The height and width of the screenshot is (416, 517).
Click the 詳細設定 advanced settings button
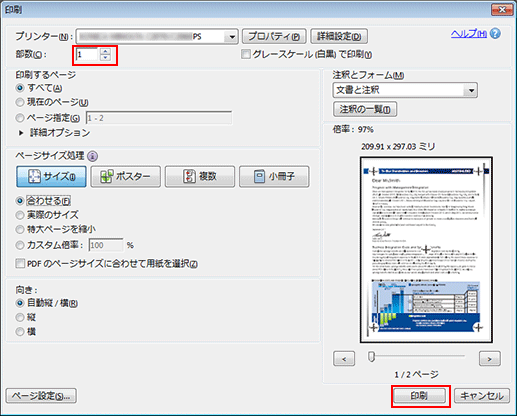[339, 36]
